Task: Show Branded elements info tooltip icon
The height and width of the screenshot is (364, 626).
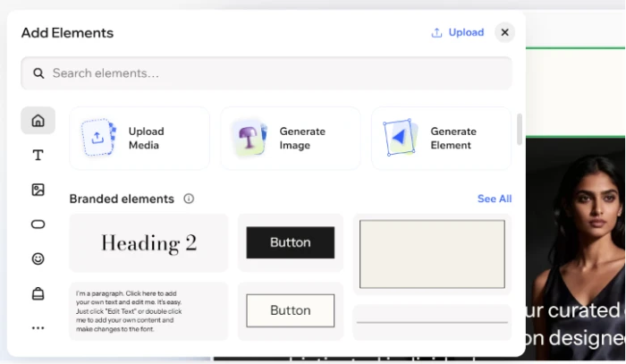Action: pyautogui.click(x=189, y=199)
